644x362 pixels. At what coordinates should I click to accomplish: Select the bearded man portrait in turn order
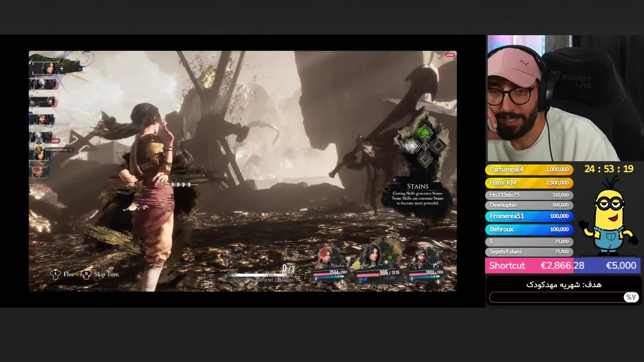[42, 120]
